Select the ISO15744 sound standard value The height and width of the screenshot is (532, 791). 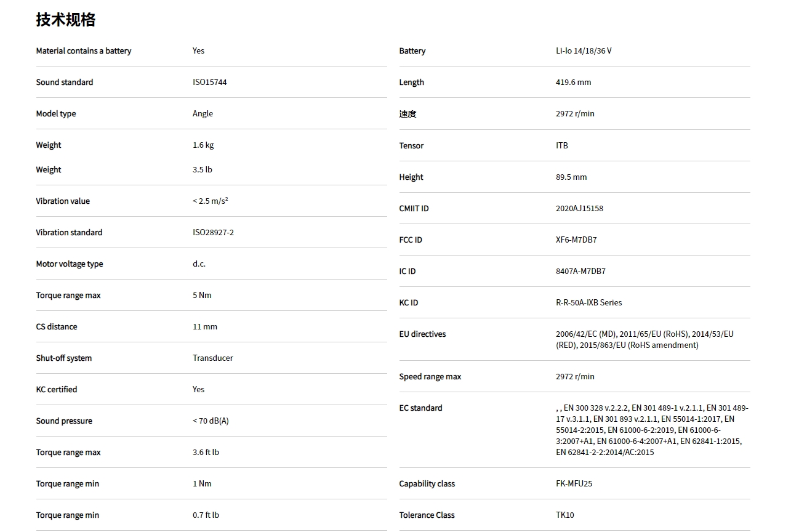pos(209,82)
